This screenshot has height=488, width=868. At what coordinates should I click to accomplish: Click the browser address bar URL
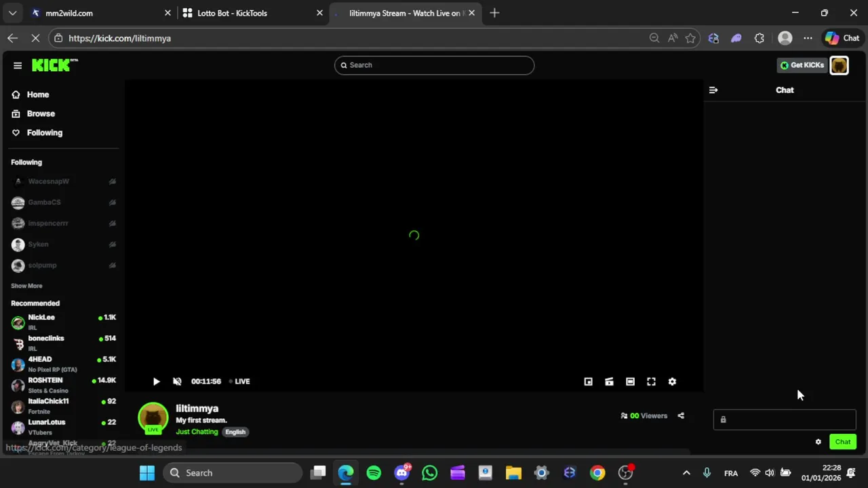119,39
